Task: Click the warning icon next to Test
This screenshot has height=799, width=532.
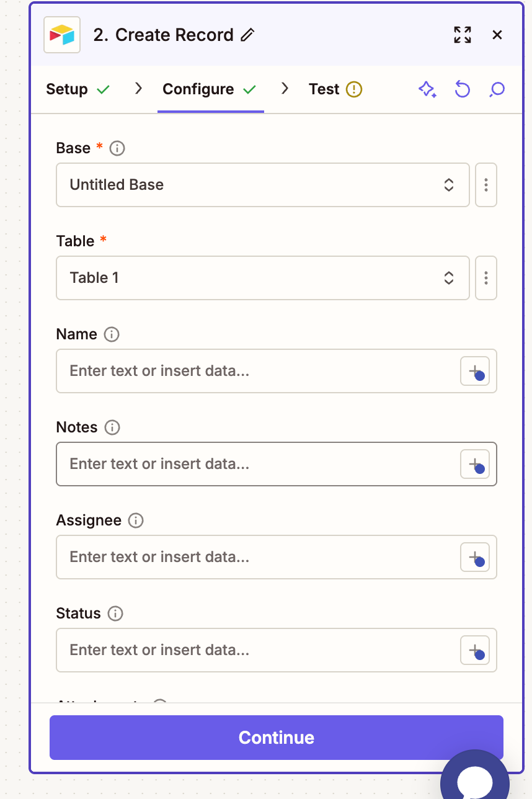Action: tap(353, 89)
